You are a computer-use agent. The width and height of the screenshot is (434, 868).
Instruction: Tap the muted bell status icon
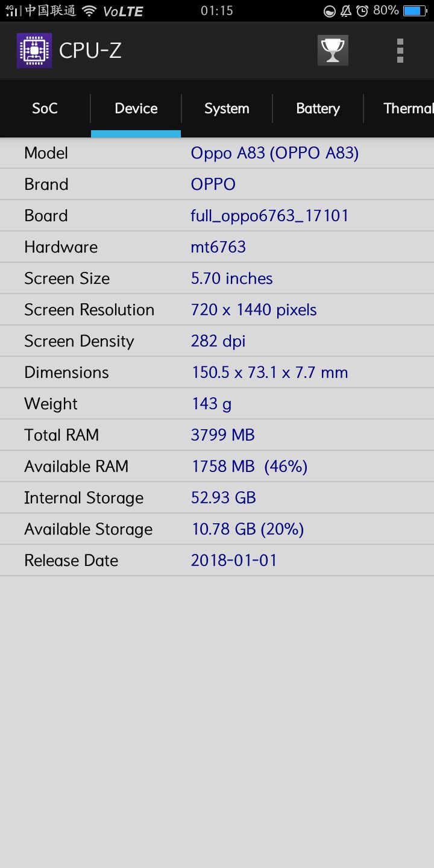(346, 11)
